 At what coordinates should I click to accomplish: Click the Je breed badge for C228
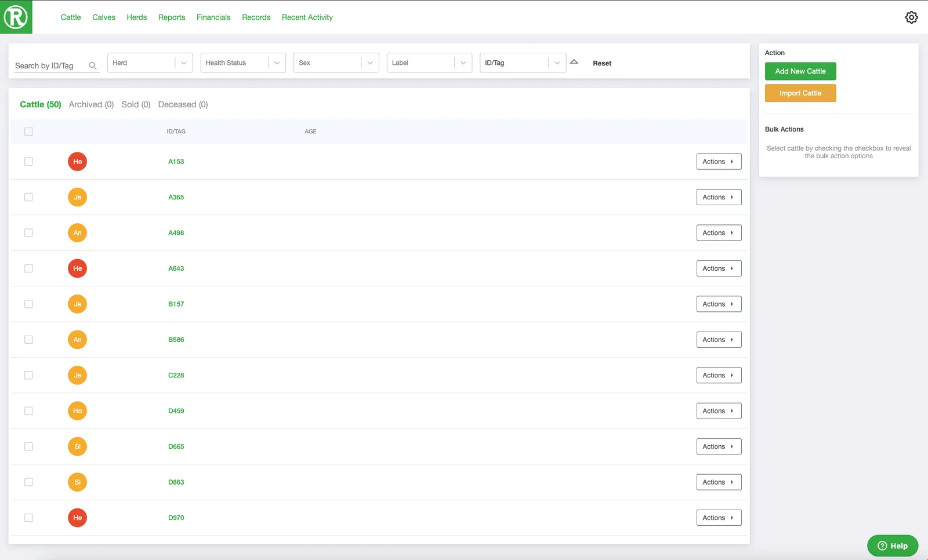coord(77,376)
